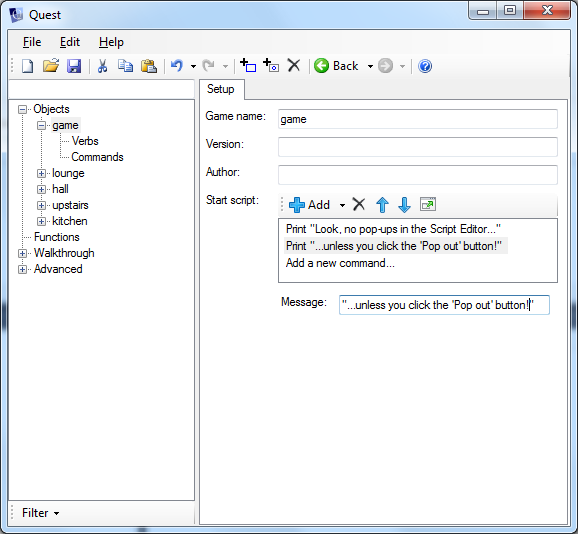Open help with blue question icon

pyautogui.click(x=425, y=66)
